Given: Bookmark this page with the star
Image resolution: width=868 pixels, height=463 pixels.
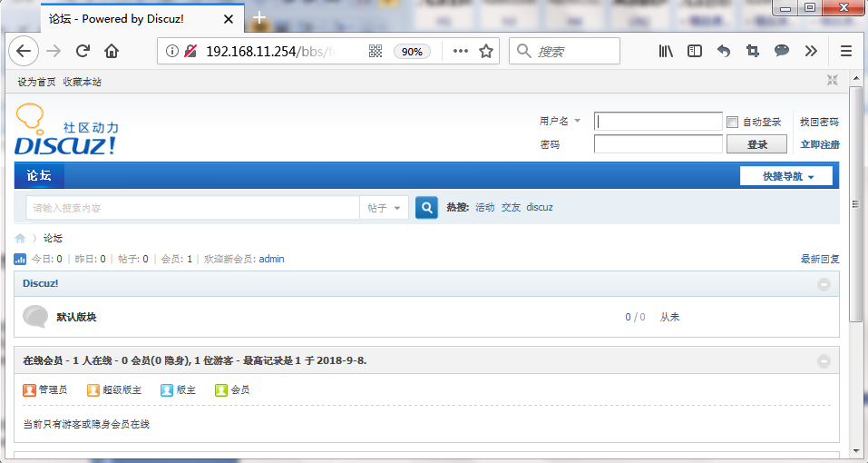Looking at the screenshot, I should (x=486, y=51).
